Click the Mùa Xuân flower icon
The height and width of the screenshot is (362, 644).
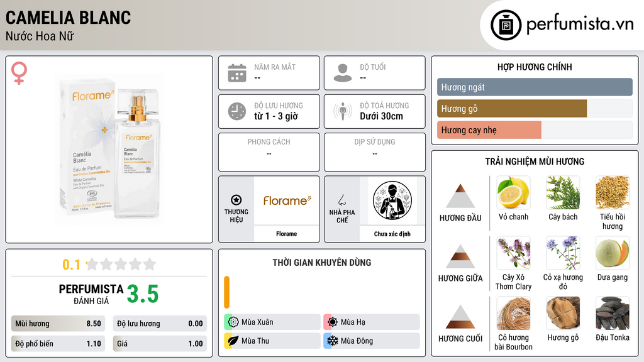(x=233, y=322)
